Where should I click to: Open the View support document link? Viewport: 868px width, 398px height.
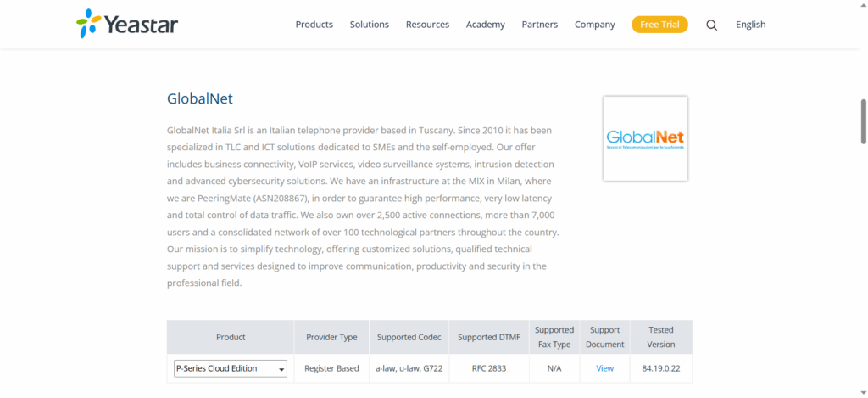click(x=604, y=368)
